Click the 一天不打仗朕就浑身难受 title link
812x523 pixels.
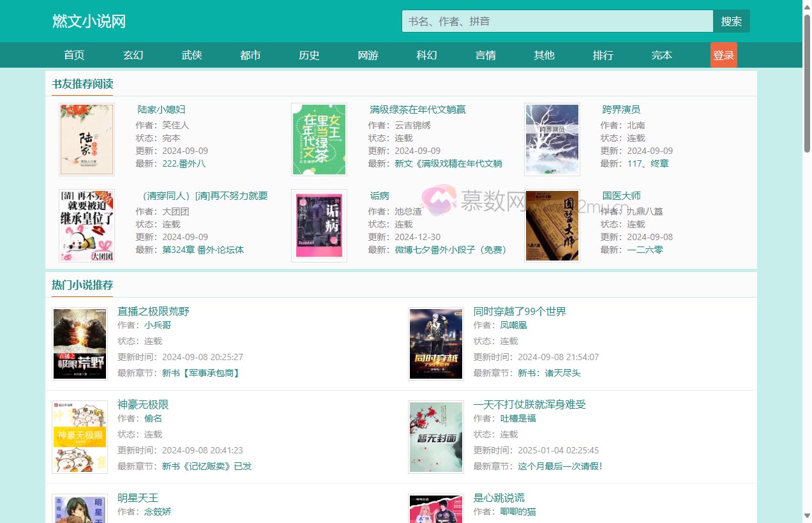529,404
